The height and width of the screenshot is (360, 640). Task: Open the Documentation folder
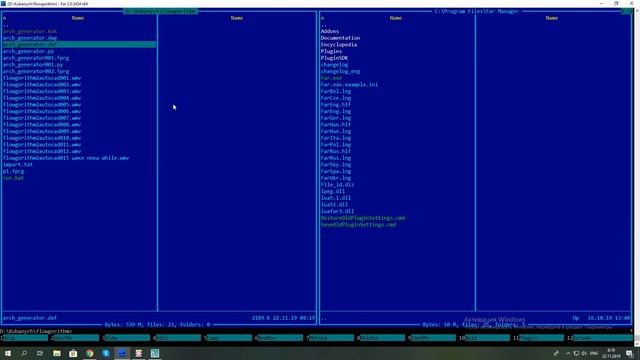[x=340, y=38]
